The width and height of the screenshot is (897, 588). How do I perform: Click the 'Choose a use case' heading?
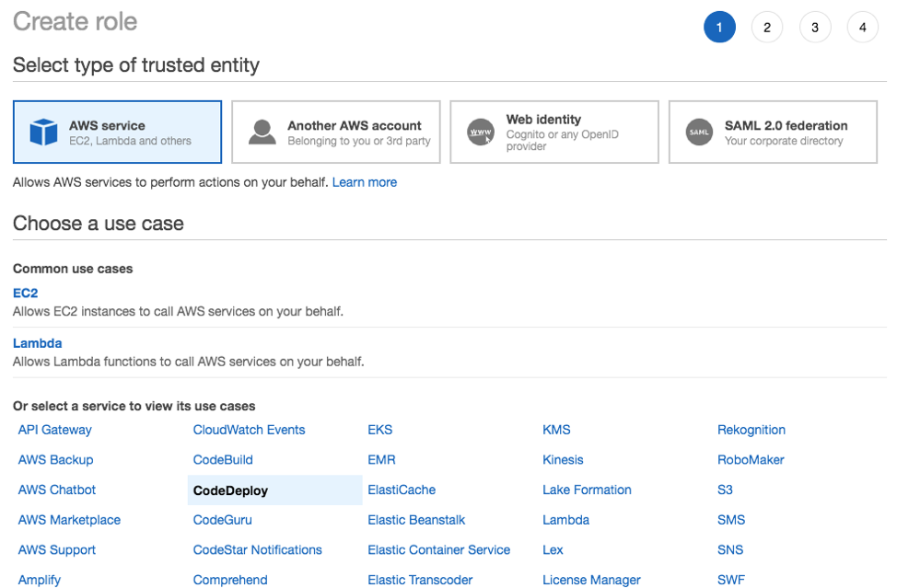pos(99,224)
